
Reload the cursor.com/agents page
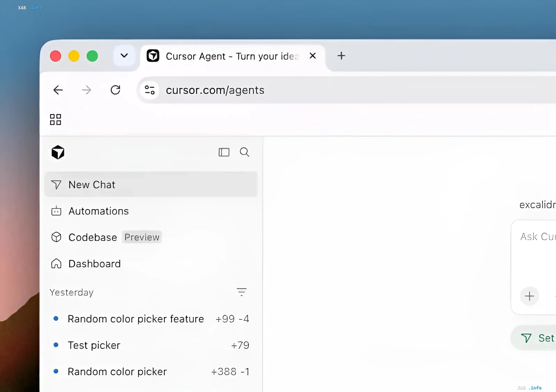[x=115, y=90]
